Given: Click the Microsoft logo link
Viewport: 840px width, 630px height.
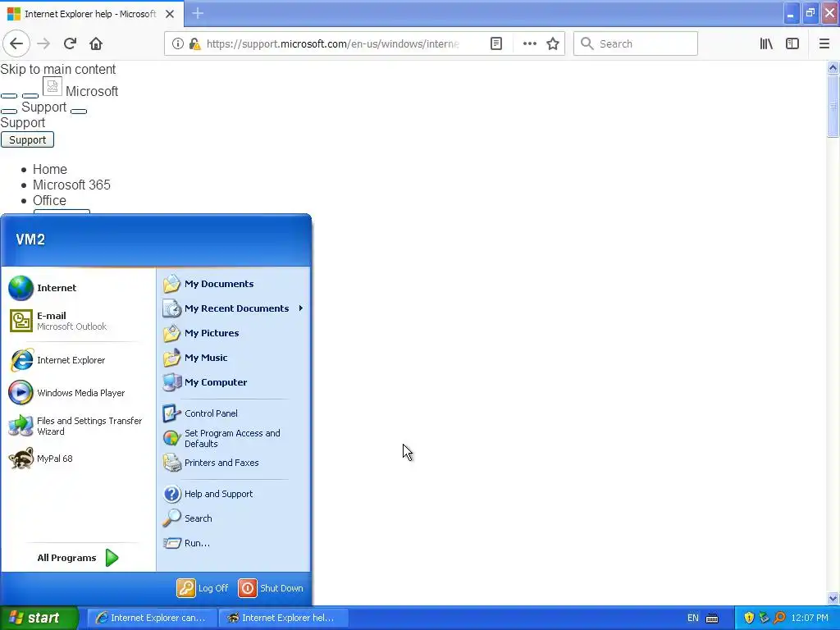Looking at the screenshot, I should tap(80, 88).
